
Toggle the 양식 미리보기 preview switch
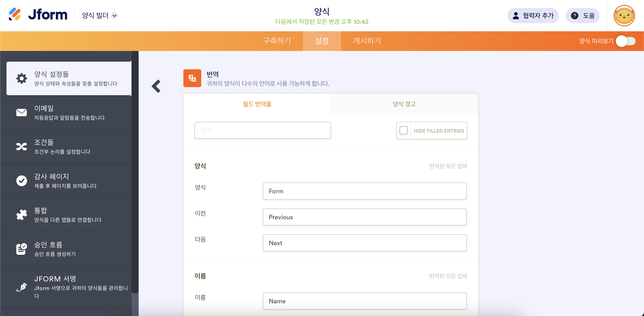point(625,41)
